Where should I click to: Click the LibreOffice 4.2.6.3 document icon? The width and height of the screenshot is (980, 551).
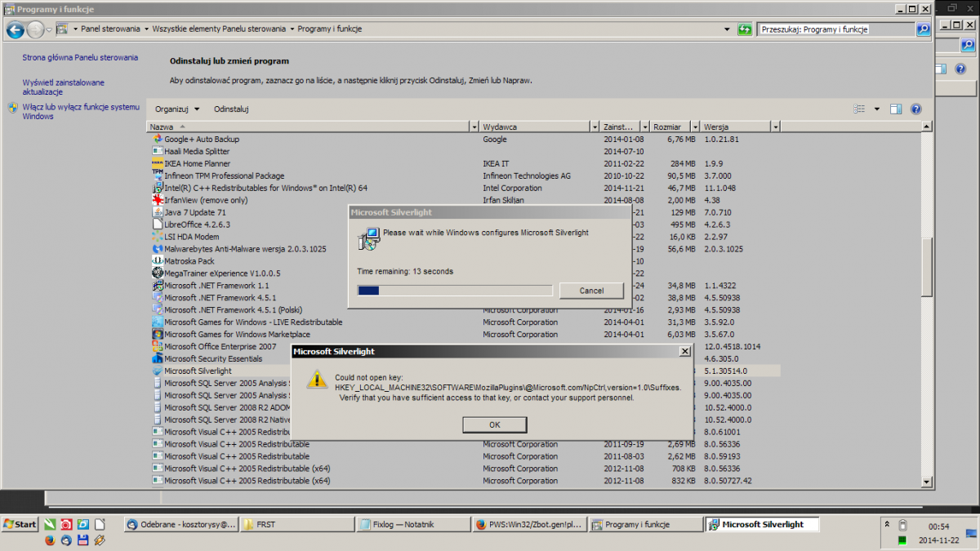[158, 224]
